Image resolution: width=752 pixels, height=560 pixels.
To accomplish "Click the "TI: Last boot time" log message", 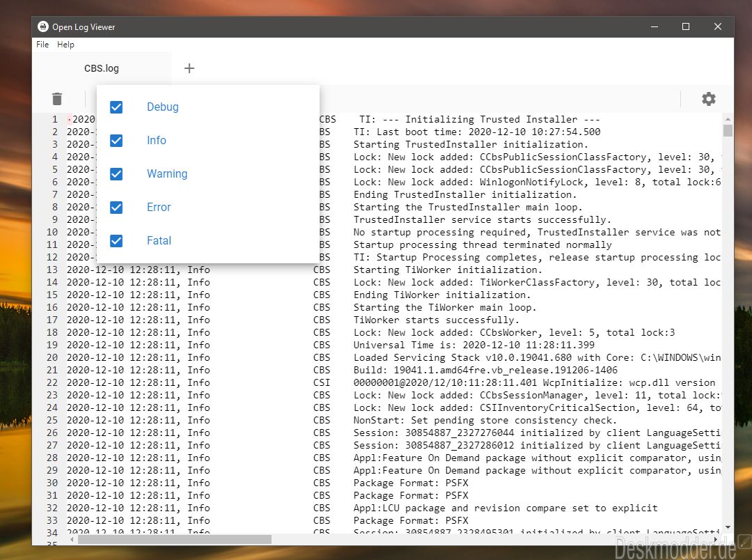I will pos(477,132).
